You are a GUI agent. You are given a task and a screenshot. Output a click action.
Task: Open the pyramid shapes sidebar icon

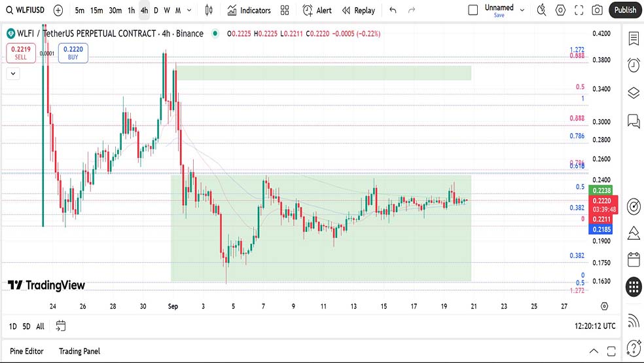pos(634,233)
